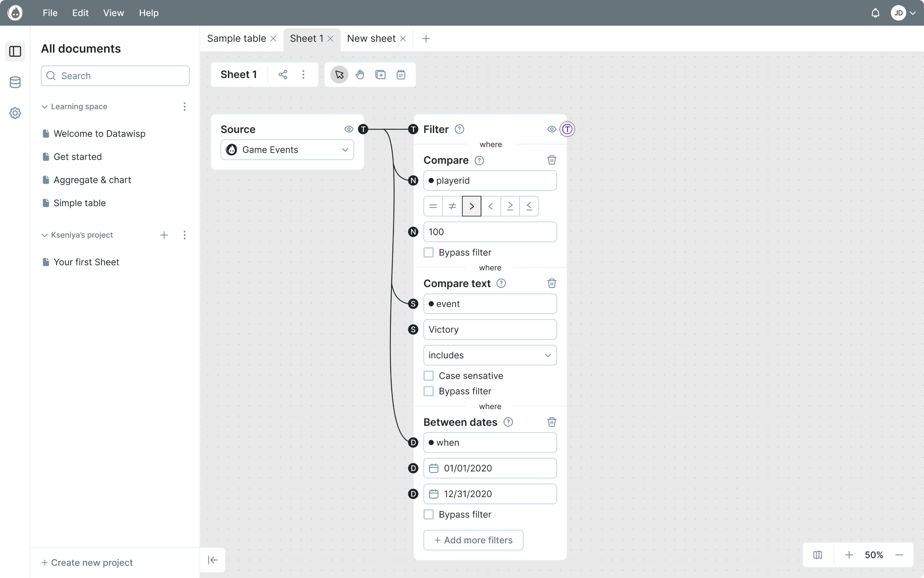Activate the hand pan tool
924x578 pixels.
coord(360,74)
